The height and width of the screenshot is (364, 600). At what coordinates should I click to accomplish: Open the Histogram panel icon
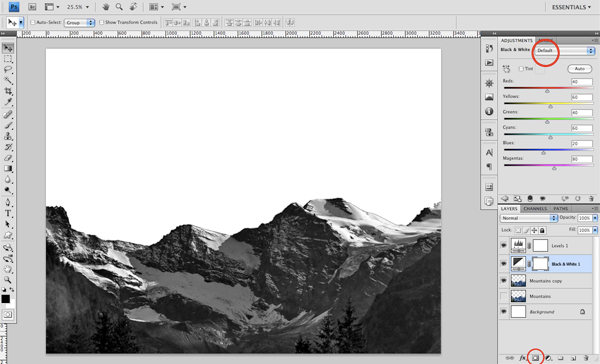click(x=489, y=97)
